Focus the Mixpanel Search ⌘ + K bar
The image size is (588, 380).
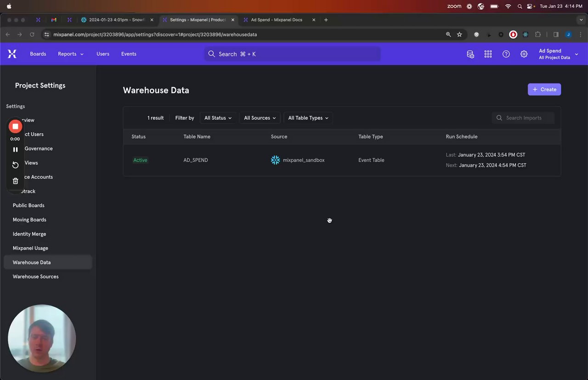tap(292, 54)
